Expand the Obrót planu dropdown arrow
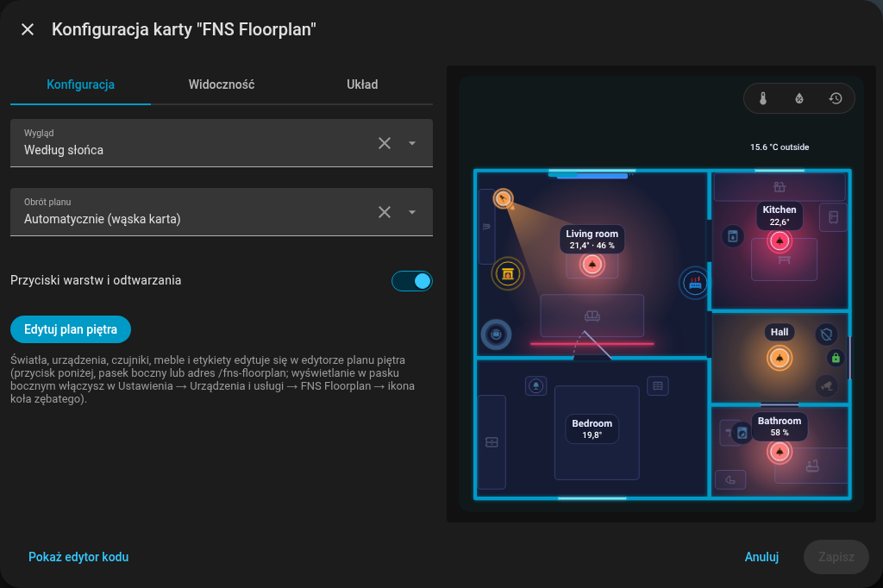This screenshot has width=883, height=588. [412, 212]
